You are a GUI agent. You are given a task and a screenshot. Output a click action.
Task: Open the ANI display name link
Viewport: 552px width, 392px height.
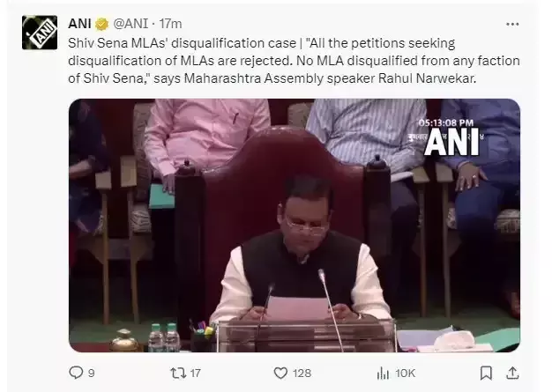coord(79,24)
